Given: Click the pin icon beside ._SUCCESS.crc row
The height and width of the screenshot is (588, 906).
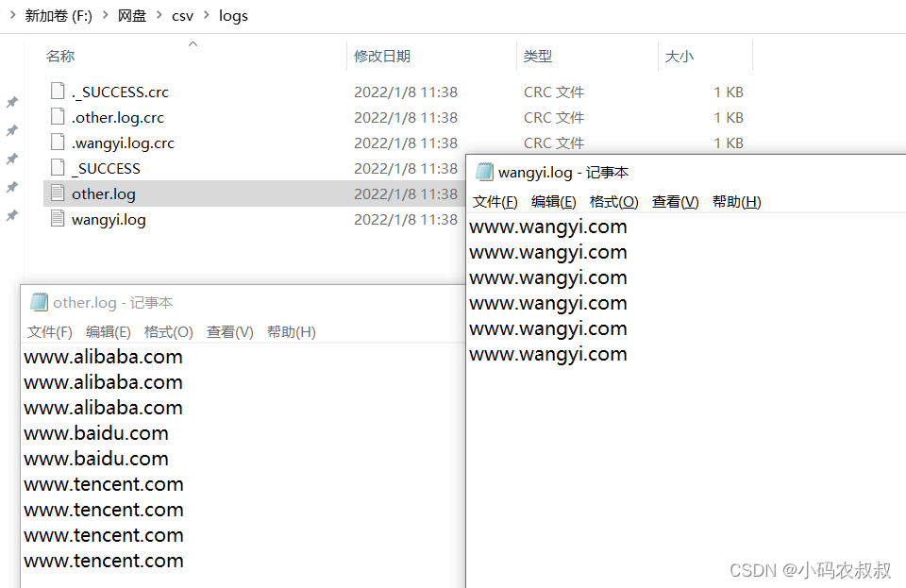Looking at the screenshot, I should [11, 102].
